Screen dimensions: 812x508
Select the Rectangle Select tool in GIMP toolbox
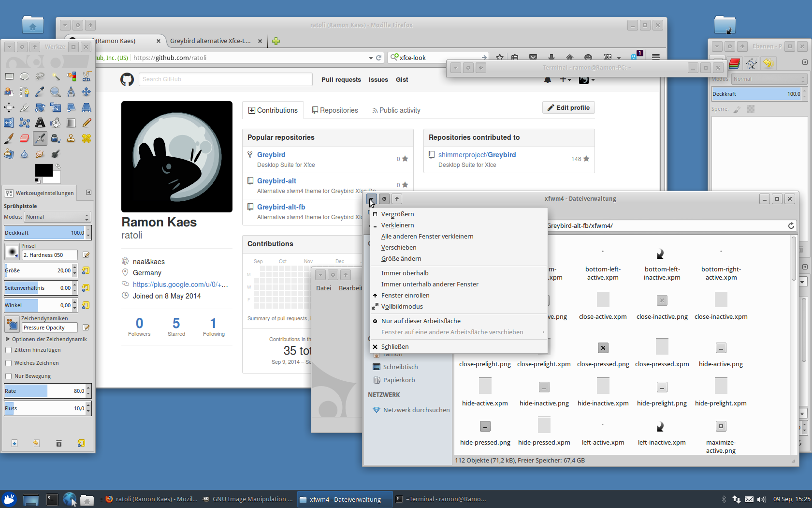coord(9,76)
